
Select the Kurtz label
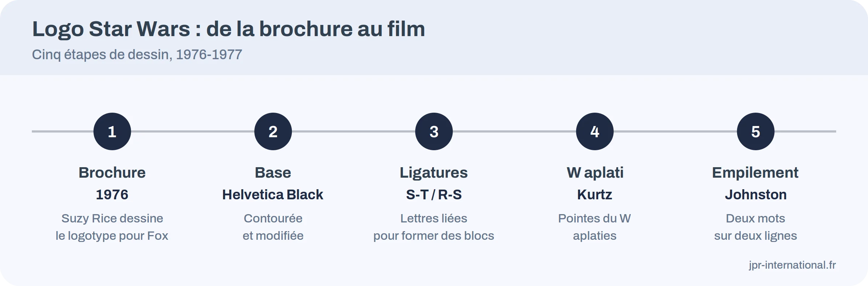595,195
